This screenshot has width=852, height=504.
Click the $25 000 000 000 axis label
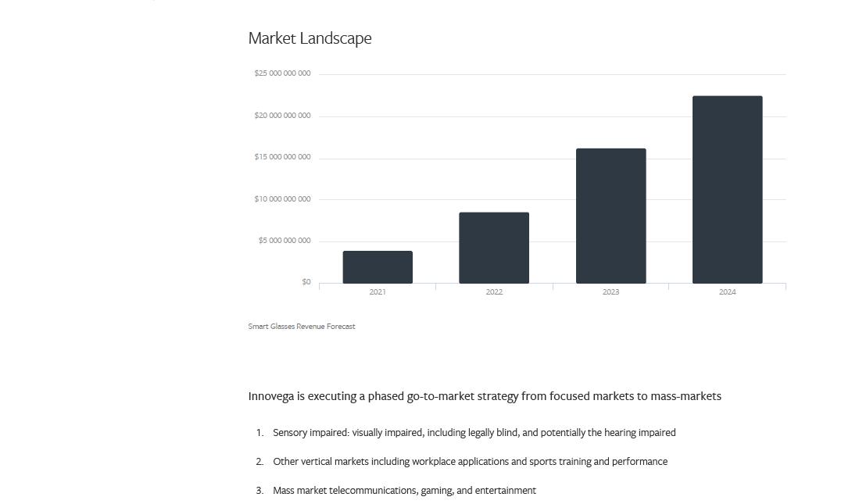pyautogui.click(x=282, y=73)
